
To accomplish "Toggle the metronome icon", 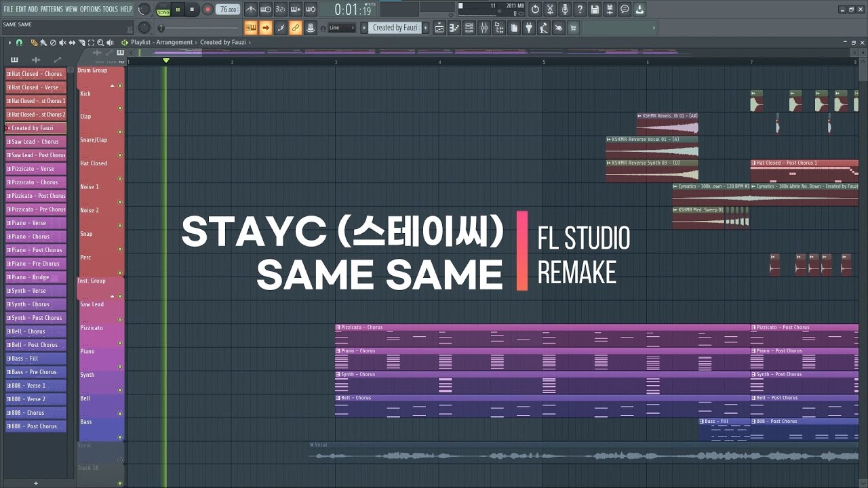I will pyautogui.click(x=251, y=9).
